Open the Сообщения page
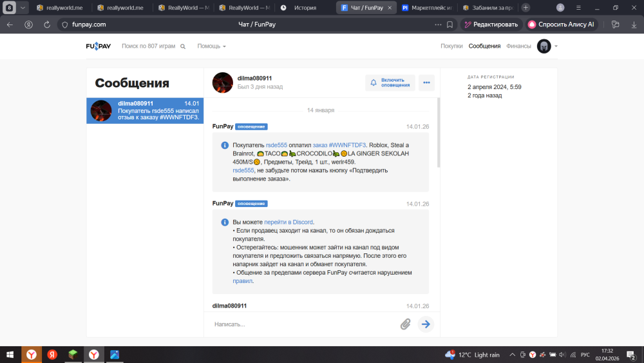This screenshot has width=644, height=363. [x=484, y=46]
